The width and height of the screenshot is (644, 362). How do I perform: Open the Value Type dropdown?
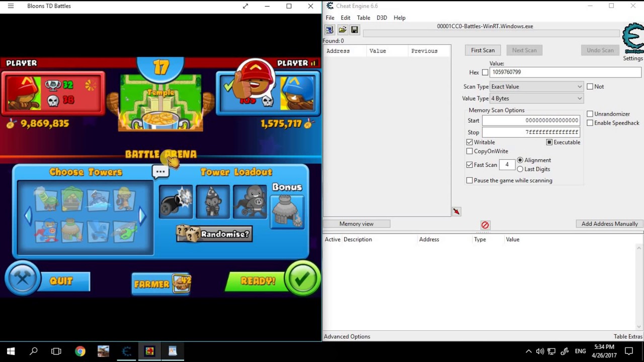[536, 99]
